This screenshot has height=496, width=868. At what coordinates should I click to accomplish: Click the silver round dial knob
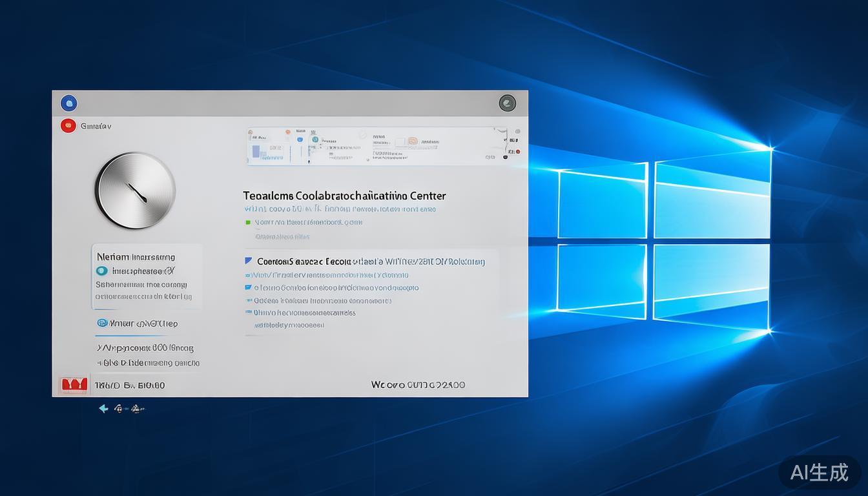[x=135, y=190]
